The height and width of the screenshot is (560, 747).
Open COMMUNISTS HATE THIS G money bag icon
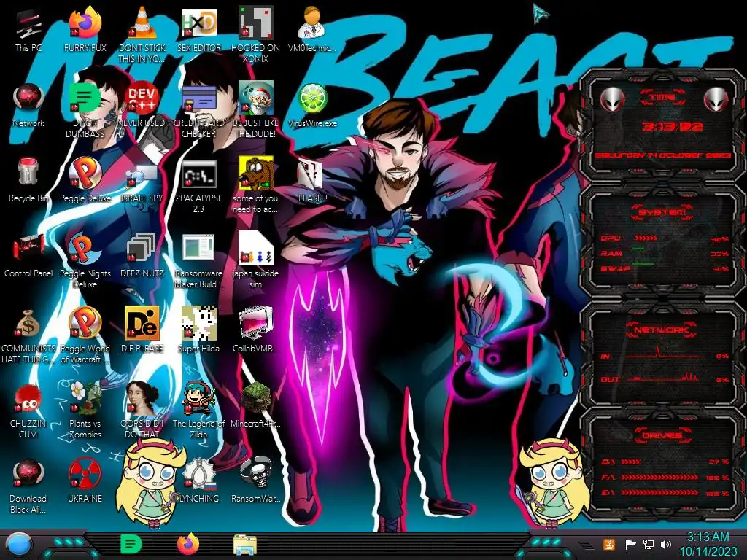click(x=28, y=335)
